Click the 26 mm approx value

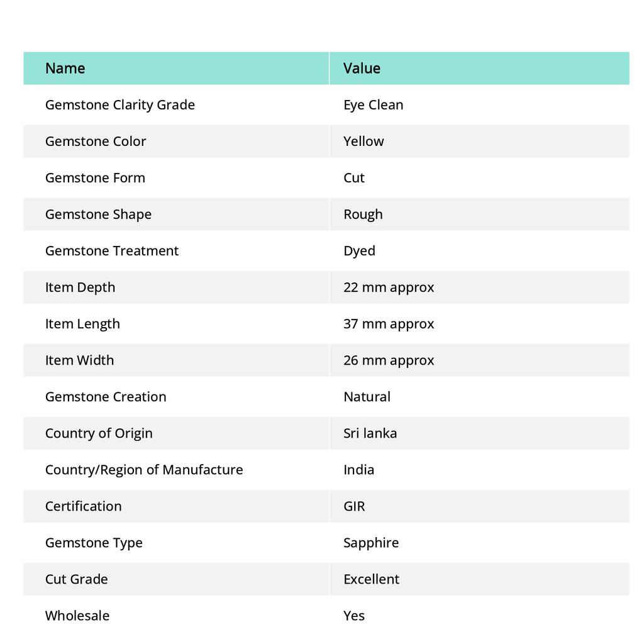(x=389, y=360)
